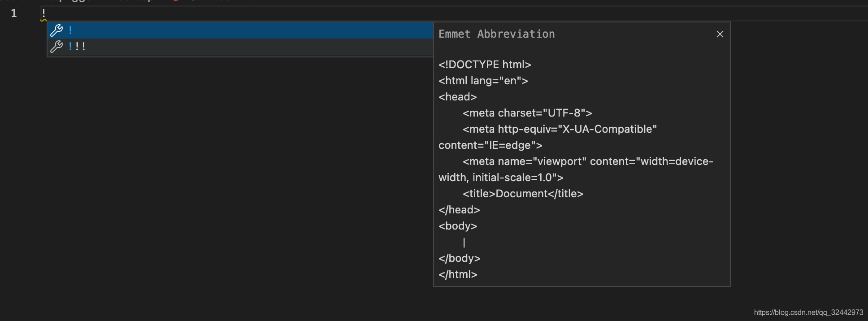Click the <!DOCTYPE html> preview line

[x=485, y=65]
